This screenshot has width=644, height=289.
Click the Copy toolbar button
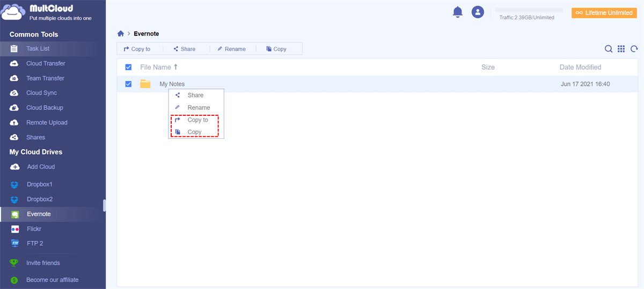pyautogui.click(x=276, y=49)
